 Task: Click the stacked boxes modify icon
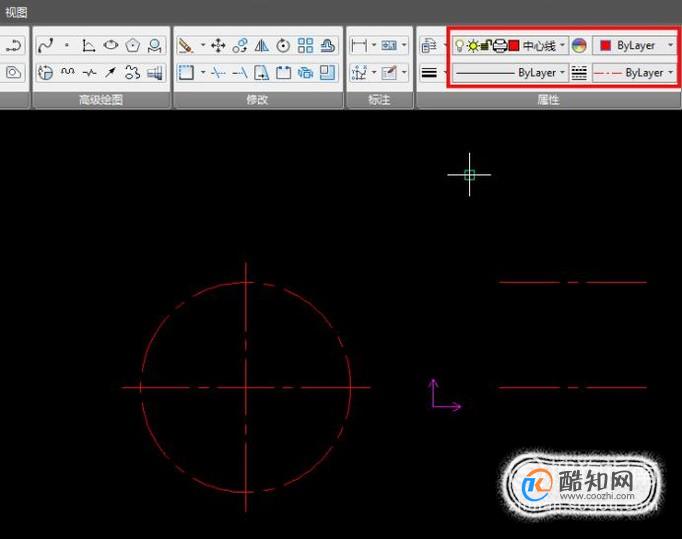[x=305, y=72]
